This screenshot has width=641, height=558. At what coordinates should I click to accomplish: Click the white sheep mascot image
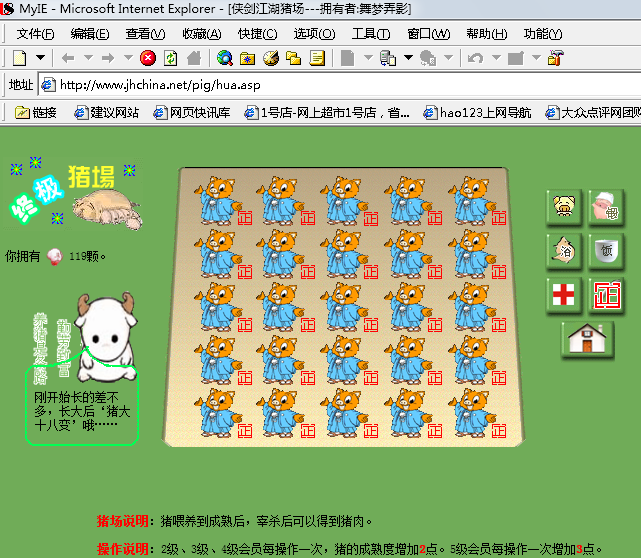(x=106, y=337)
